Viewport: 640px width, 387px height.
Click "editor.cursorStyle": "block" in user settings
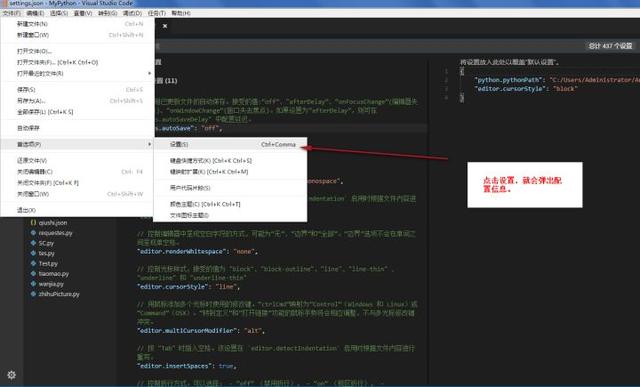526,89
